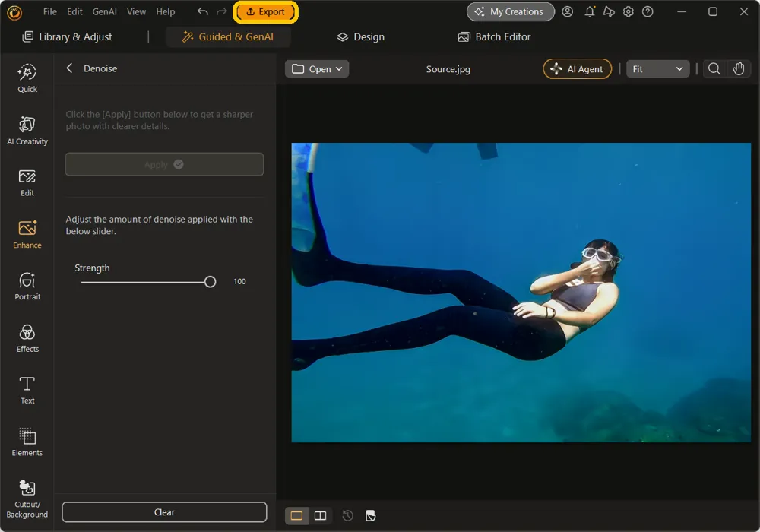Click the Clear button
Image resolution: width=760 pixels, height=532 pixels.
point(164,512)
